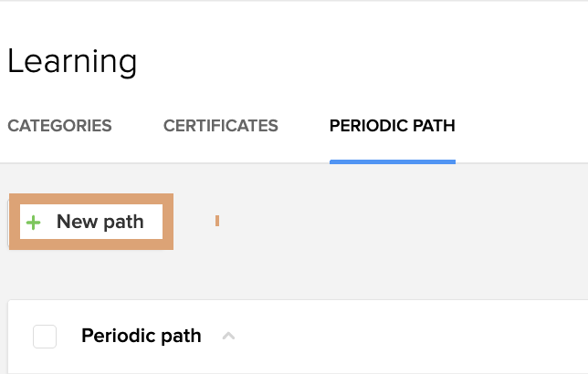The width and height of the screenshot is (588, 374).
Task: Click the green plus icon
Action: click(x=34, y=223)
